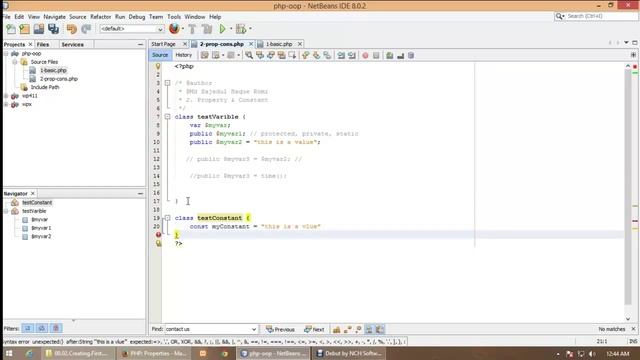Toggle Highlight Search icon in editor toolbar

pos(282,55)
